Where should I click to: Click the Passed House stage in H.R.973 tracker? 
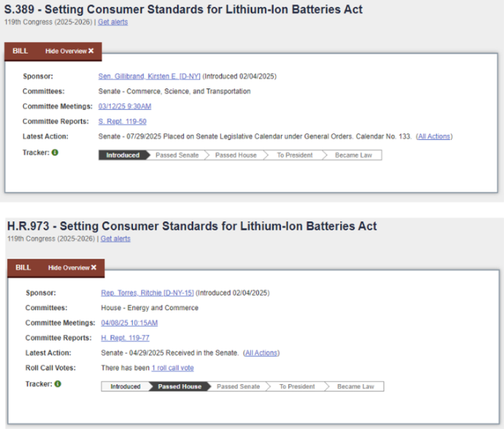[179, 386]
